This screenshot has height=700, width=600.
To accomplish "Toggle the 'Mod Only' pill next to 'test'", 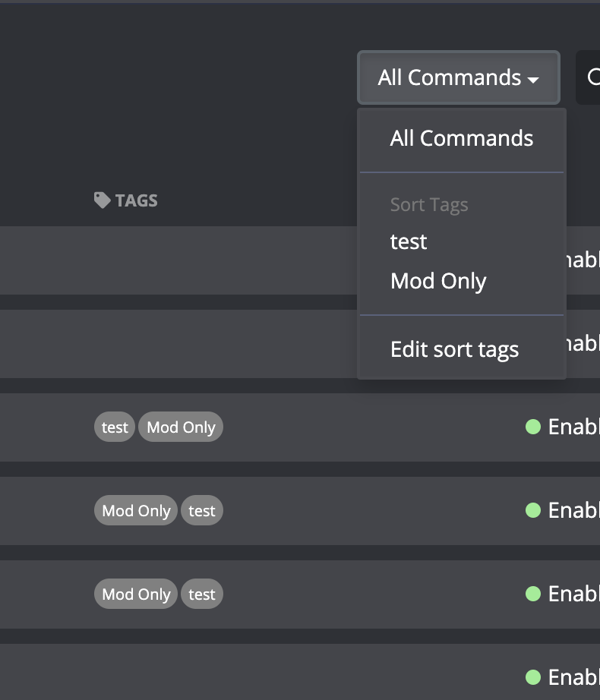I will (180, 427).
